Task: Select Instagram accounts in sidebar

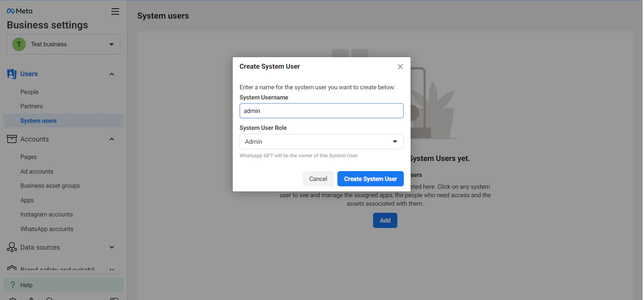Action: point(46,214)
